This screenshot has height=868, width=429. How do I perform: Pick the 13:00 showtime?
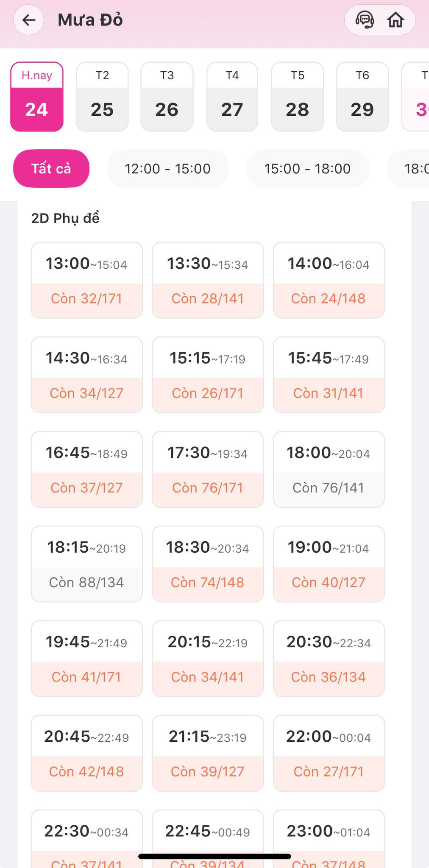(x=86, y=280)
